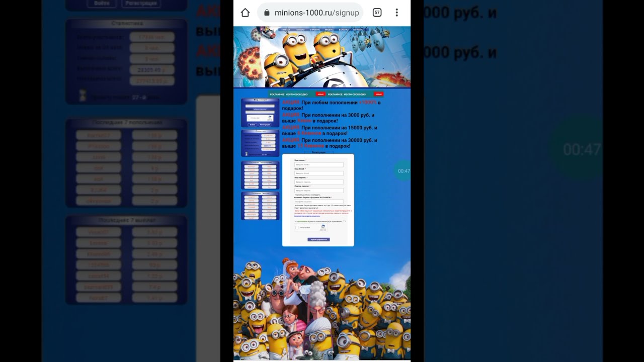Open the ГЛАВНАЯ navigation item
Viewport: 644px width, 362px height.
point(286,30)
